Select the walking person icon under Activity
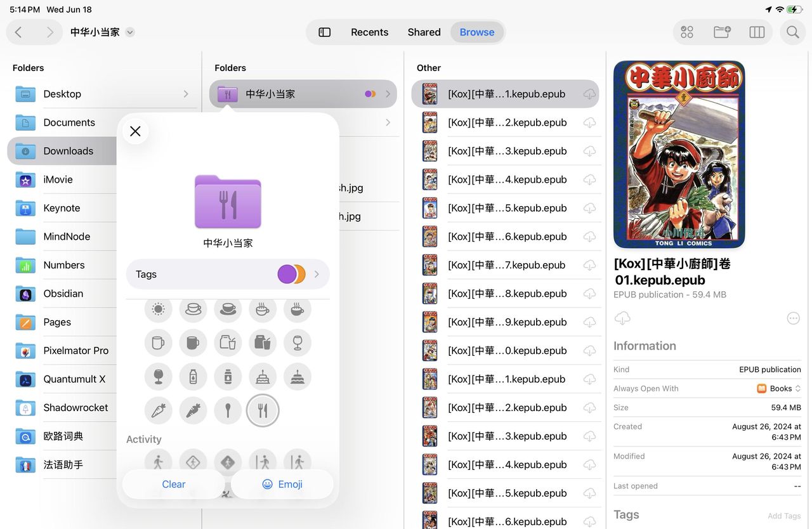812x529 pixels. (158, 462)
